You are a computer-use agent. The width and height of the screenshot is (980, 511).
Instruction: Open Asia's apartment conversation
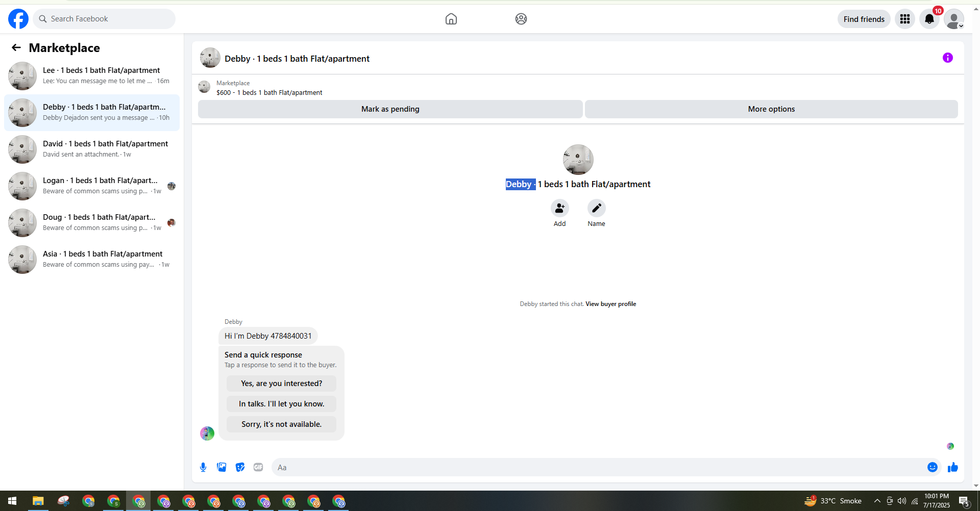click(92, 260)
